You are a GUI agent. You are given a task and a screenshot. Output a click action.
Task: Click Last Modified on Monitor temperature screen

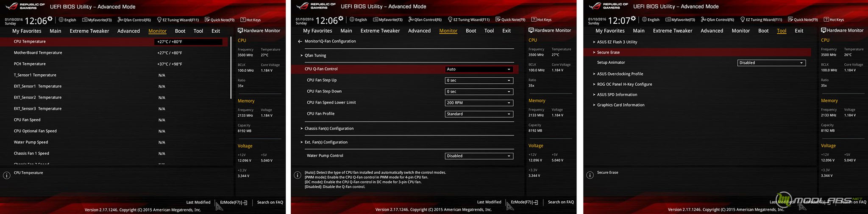pyautogui.click(x=198, y=202)
